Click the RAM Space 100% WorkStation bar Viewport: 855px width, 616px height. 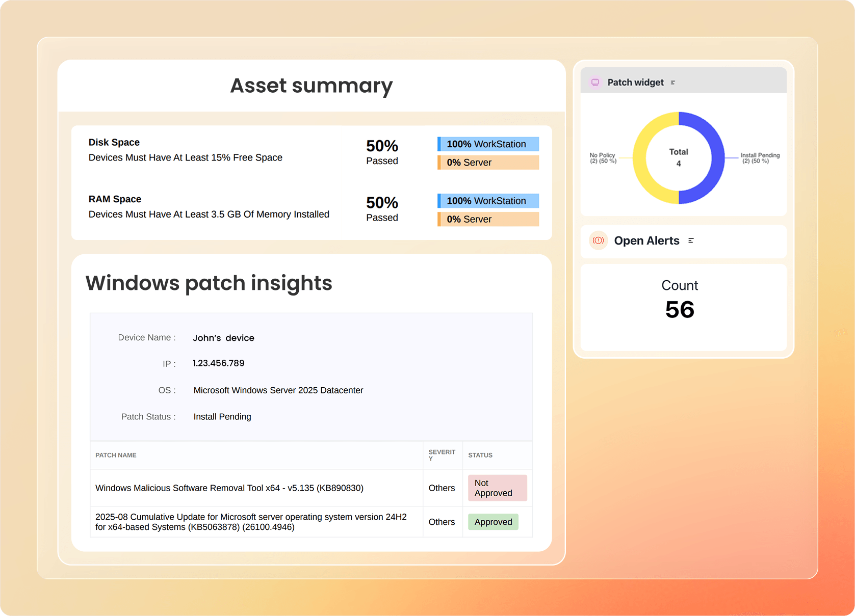click(488, 201)
